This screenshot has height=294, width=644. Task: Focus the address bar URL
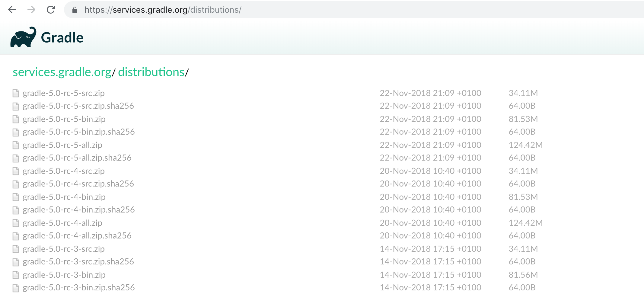[163, 10]
